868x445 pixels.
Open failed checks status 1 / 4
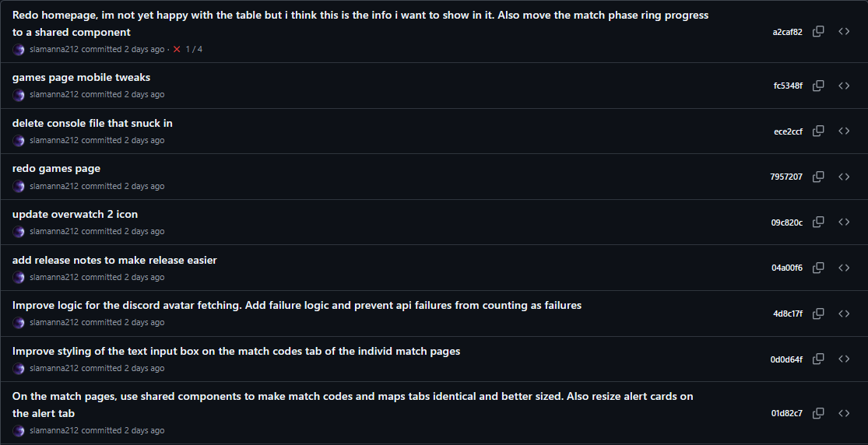pyautogui.click(x=188, y=49)
